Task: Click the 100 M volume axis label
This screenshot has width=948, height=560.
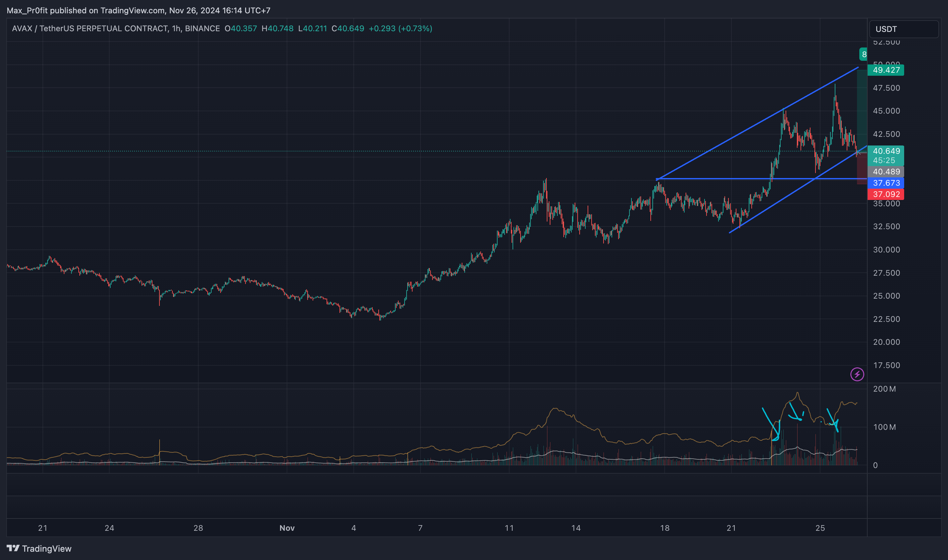Action: 884,427
